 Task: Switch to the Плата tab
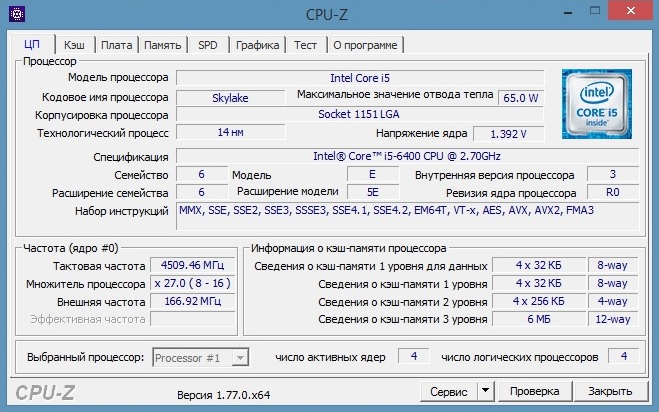click(117, 45)
